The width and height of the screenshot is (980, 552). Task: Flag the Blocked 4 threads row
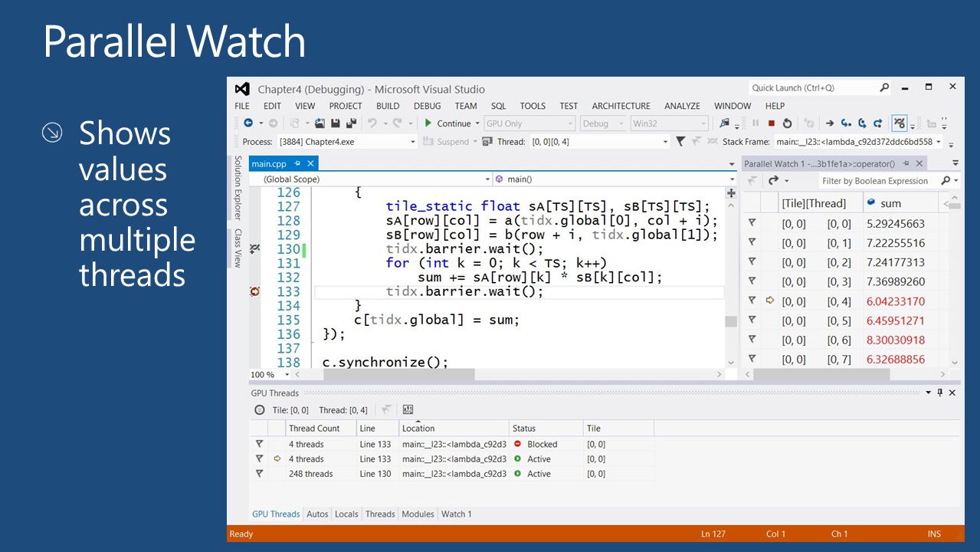pyautogui.click(x=259, y=444)
